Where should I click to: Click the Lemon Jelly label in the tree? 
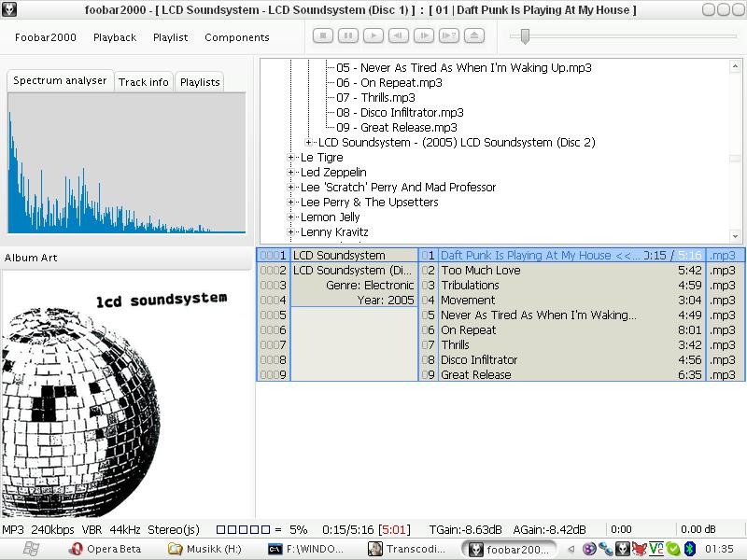(x=331, y=217)
